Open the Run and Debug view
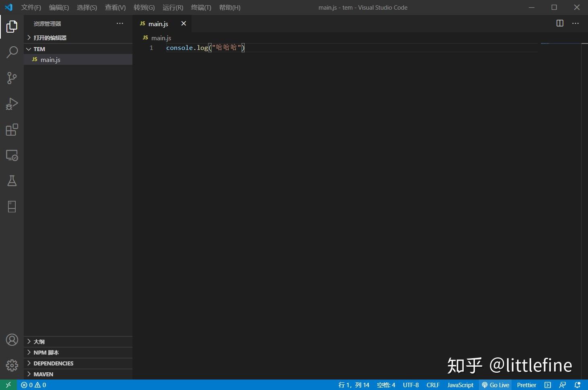This screenshot has width=588, height=390. 12,104
